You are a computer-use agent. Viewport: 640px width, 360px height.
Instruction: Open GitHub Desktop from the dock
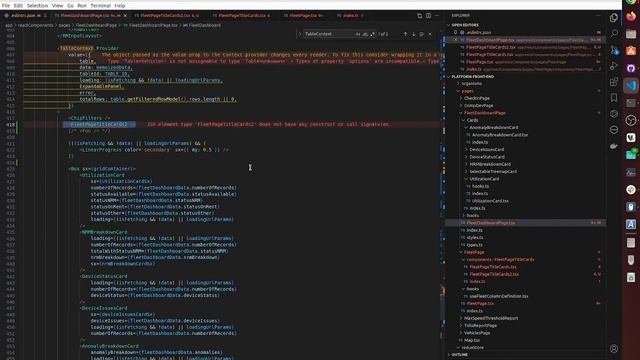click(x=631, y=68)
